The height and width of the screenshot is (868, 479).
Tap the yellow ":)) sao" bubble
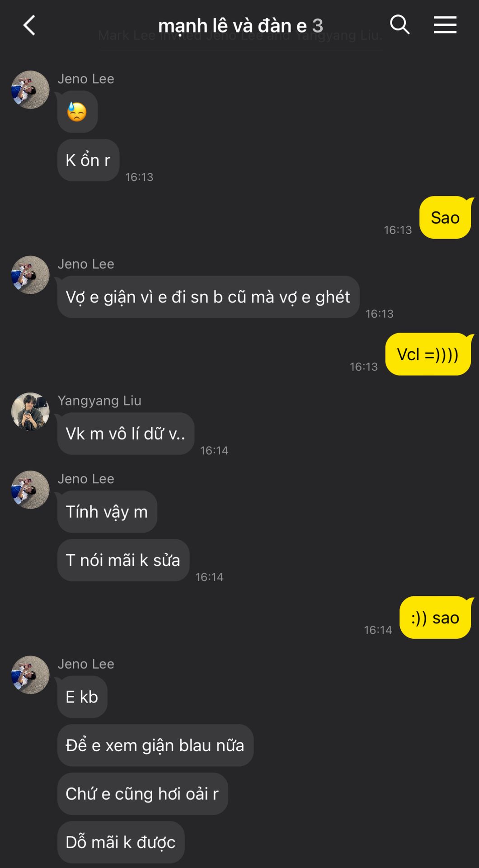click(435, 618)
